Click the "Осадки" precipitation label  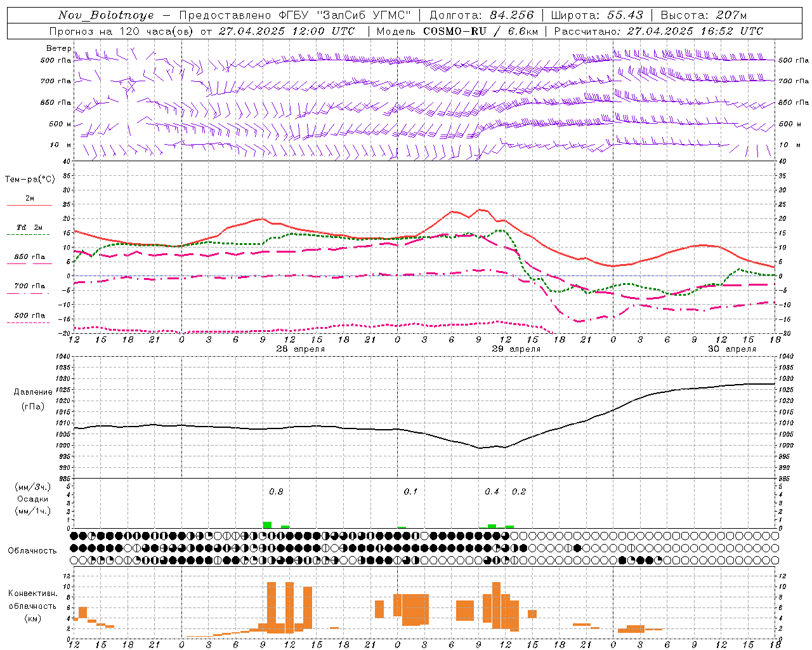pyautogui.click(x=33, y=499)
